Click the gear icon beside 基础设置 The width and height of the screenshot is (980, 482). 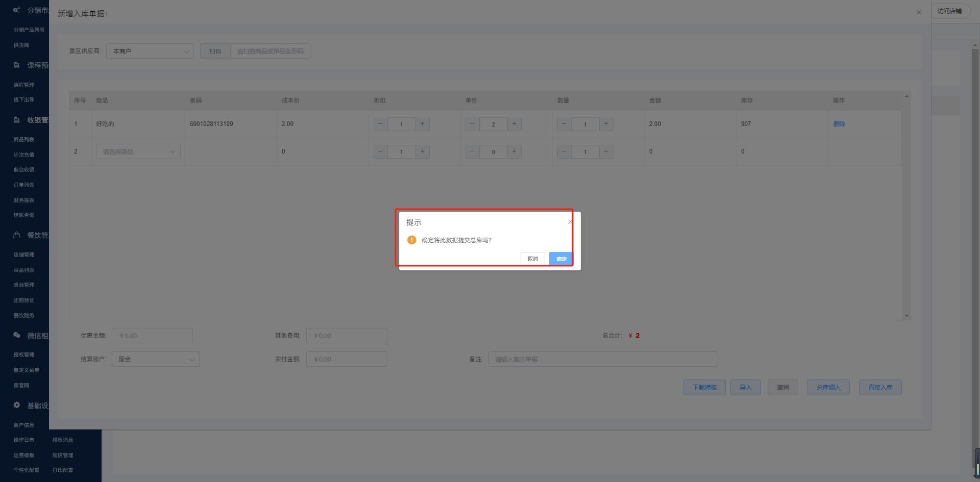tap(17, 405)
